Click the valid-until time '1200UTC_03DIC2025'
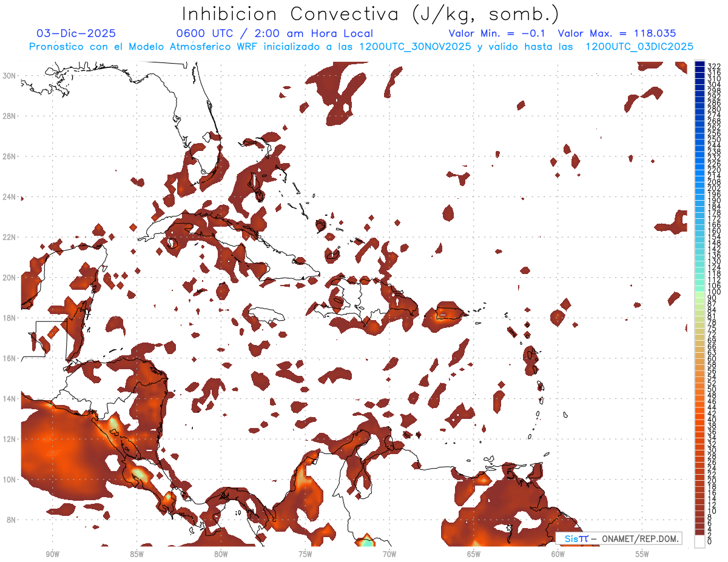The width and height of the screenshot is (728, 562). click(639, 47)
